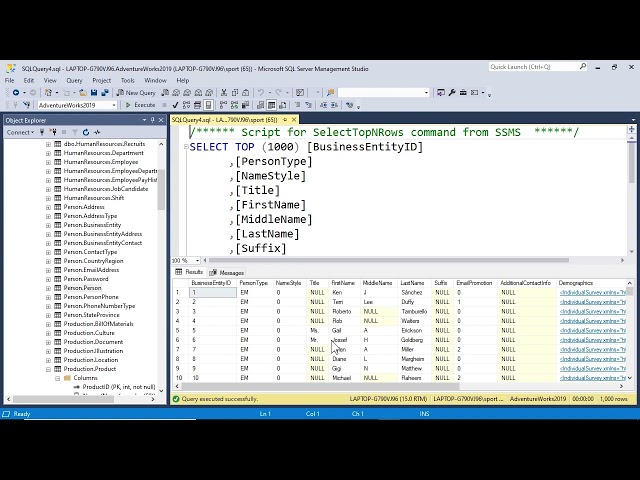640x480 pixels.
Task: Click the Open File folder icon
Action: (x=83, y=93)
